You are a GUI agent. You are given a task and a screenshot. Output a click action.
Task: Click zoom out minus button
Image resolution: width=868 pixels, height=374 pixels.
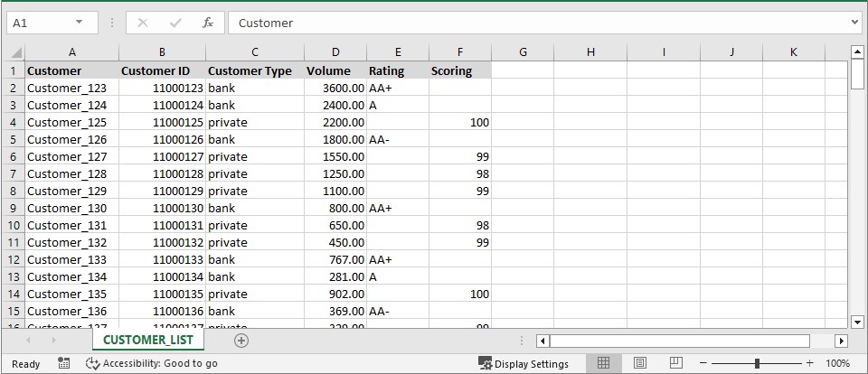(x=703, y=363)
